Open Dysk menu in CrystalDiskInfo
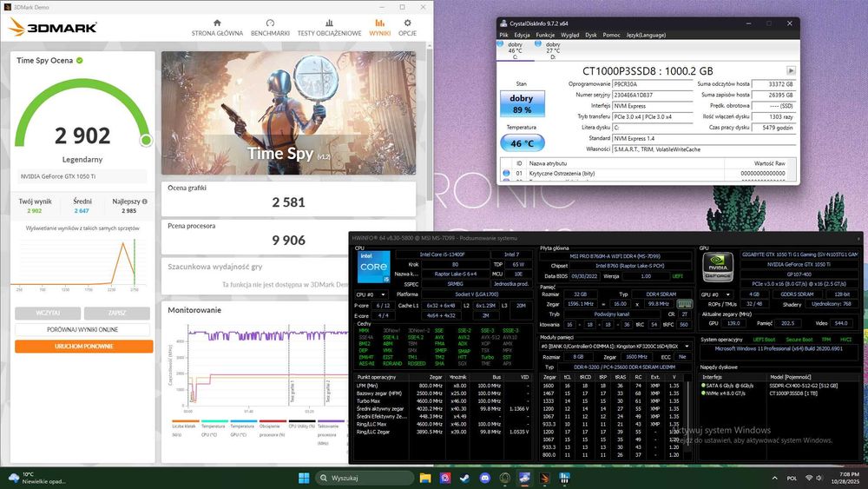The width and height of the screenshot is (868, 489). [x=590, y=35]
